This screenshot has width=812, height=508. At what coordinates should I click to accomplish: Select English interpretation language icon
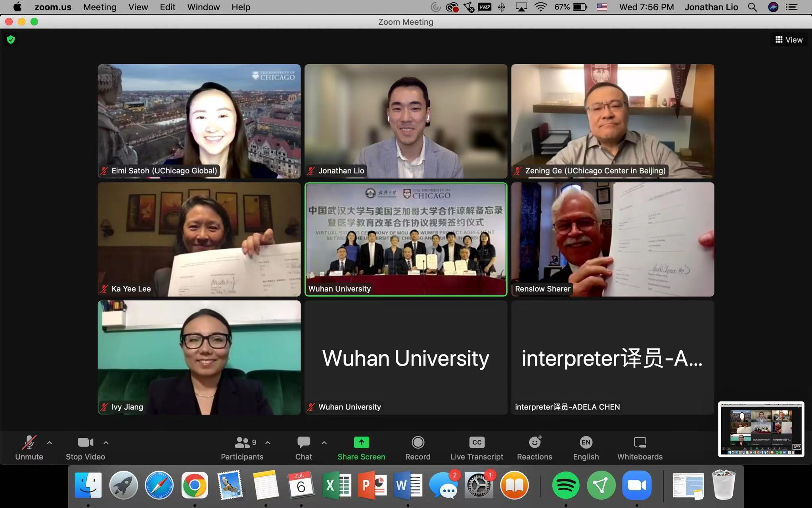(586, 443)
